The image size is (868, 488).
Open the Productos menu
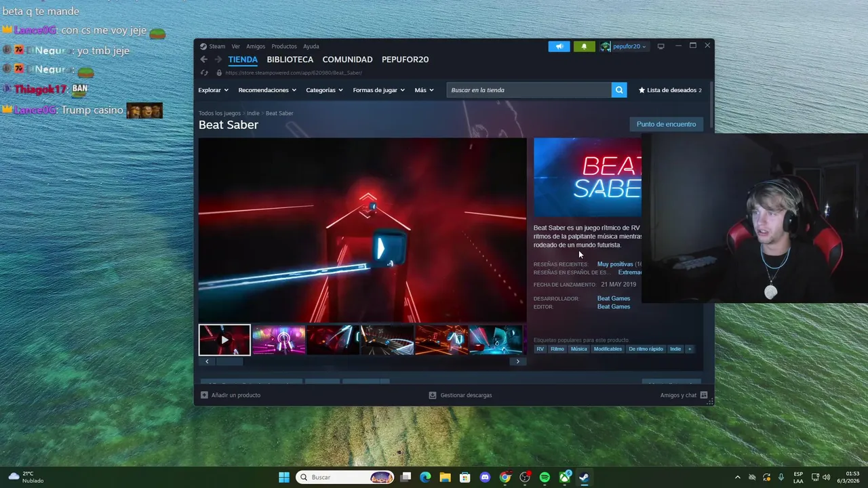click(x=284, y=46)
